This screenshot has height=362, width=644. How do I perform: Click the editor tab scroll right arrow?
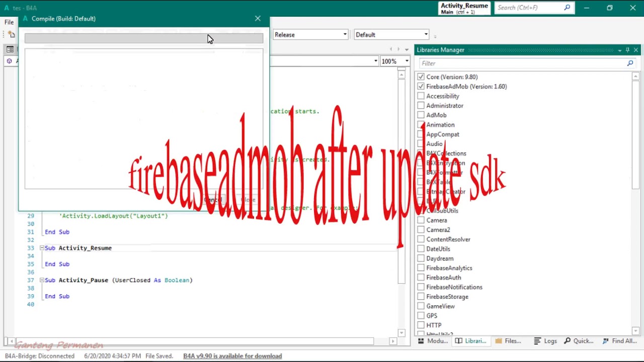click(398, 49)
